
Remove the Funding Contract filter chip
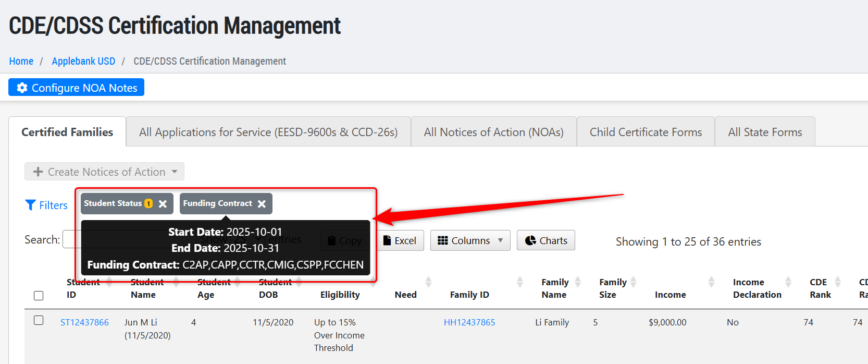[x=262, y=204]
